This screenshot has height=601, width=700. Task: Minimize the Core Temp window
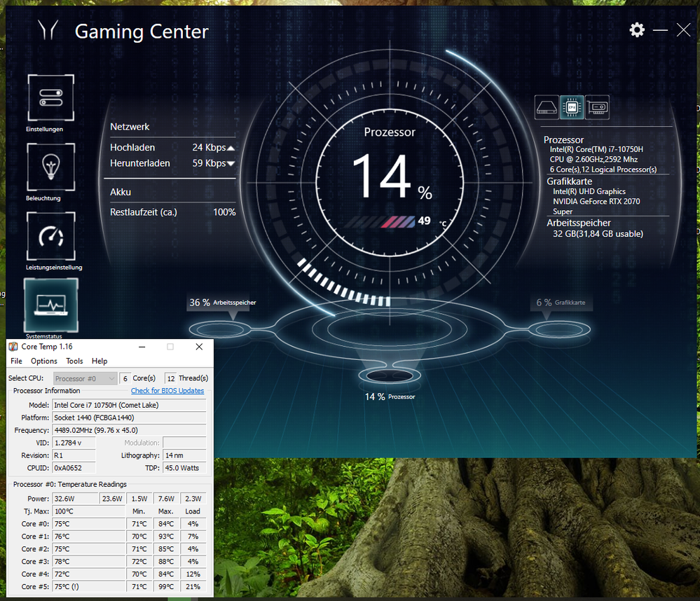coord(141,347)
